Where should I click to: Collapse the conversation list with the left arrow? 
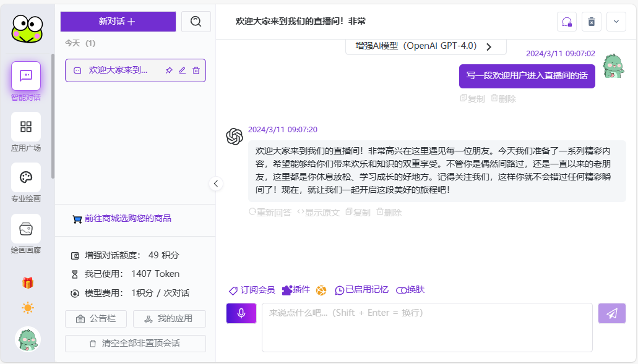point(216,184)
